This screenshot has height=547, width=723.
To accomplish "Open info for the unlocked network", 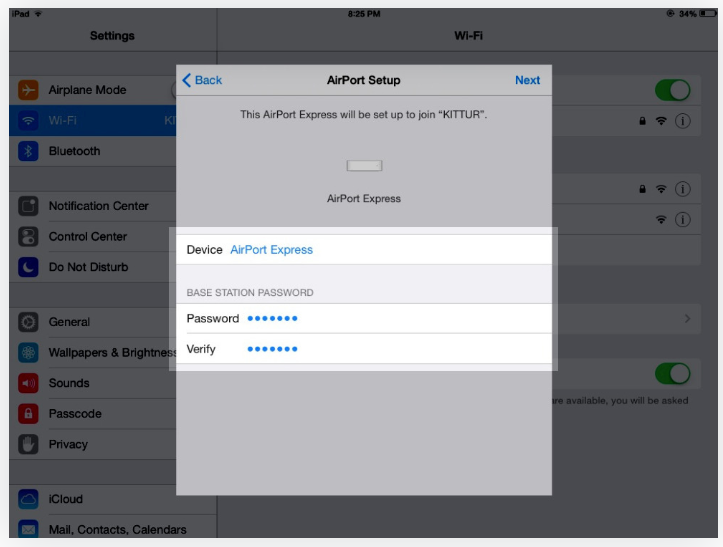I will point(682,220).
